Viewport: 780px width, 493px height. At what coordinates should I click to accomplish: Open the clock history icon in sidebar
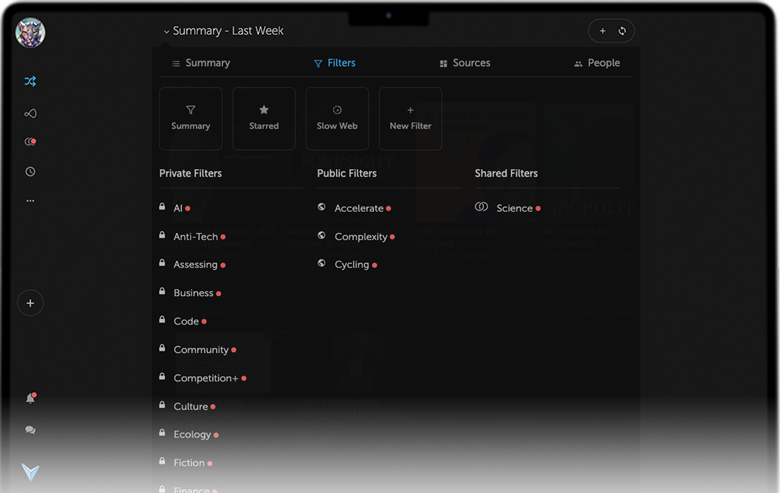[30, 172]
